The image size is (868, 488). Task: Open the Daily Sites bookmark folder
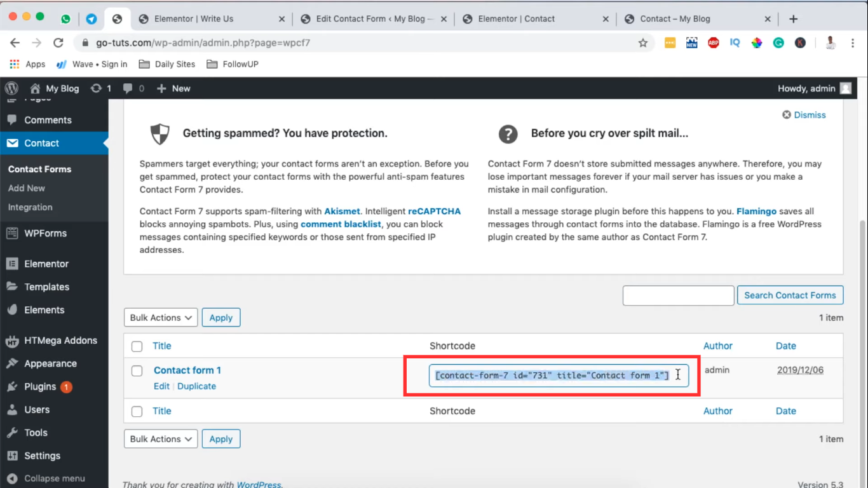pos(167,64)
